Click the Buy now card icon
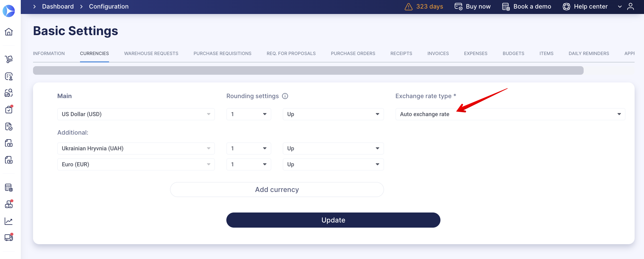Image resolution: width=644 pixels, height=259 pixels. (x=458, y=7)
